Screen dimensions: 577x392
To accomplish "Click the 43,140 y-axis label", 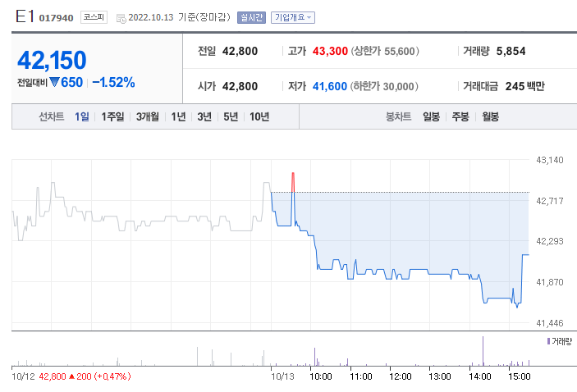I will point(550,160).
